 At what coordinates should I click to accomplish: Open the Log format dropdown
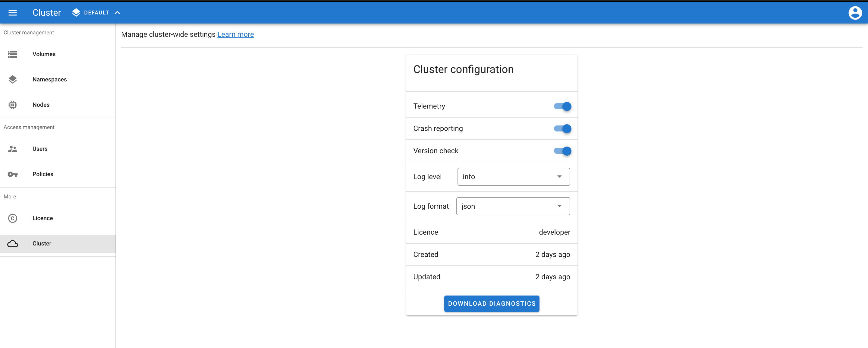(x=513, y=206)
